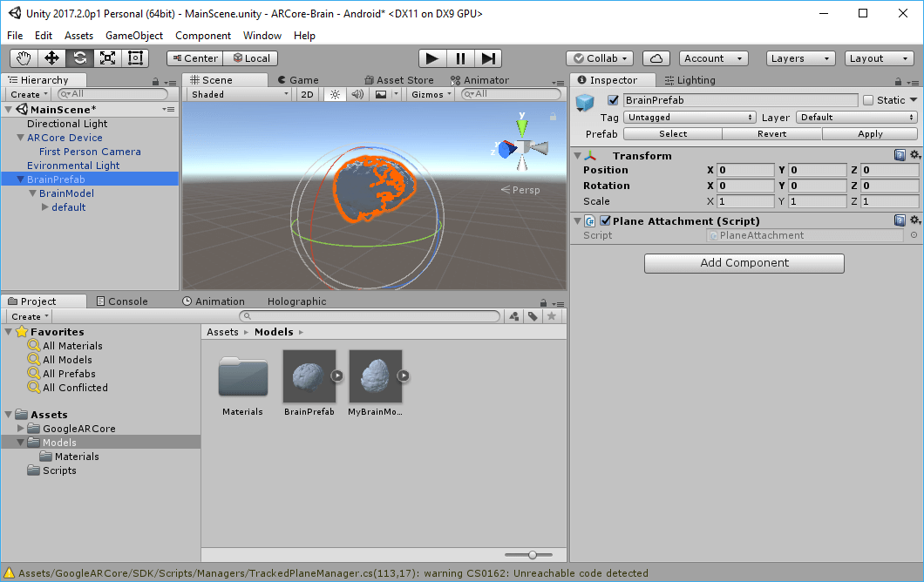Open the Tag dropdown Untagged
924x582 pixels.
(x=690, y=118)
